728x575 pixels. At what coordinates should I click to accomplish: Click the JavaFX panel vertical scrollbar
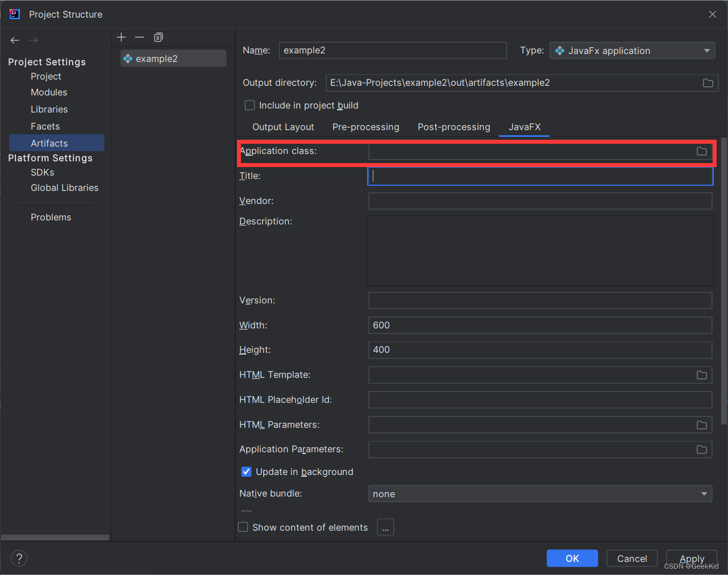724,281
